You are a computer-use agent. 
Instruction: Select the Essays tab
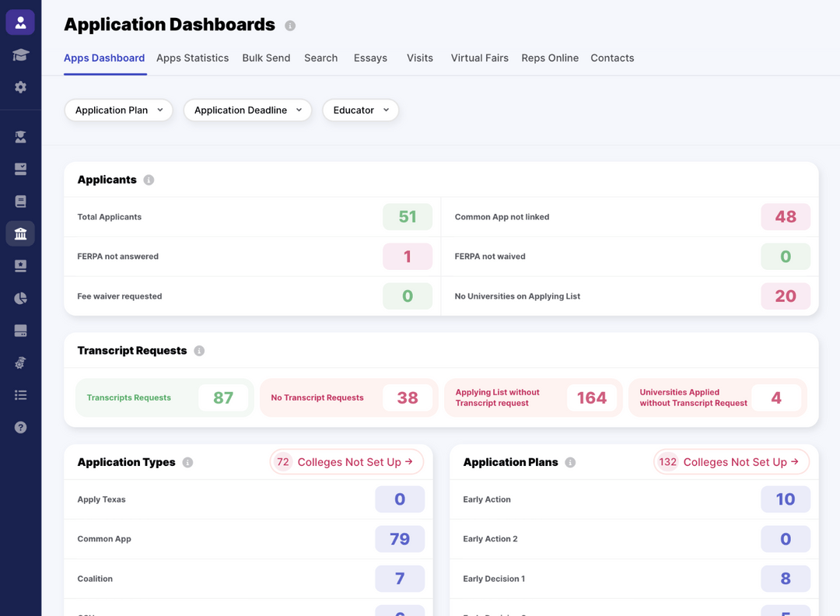(370, 58)
